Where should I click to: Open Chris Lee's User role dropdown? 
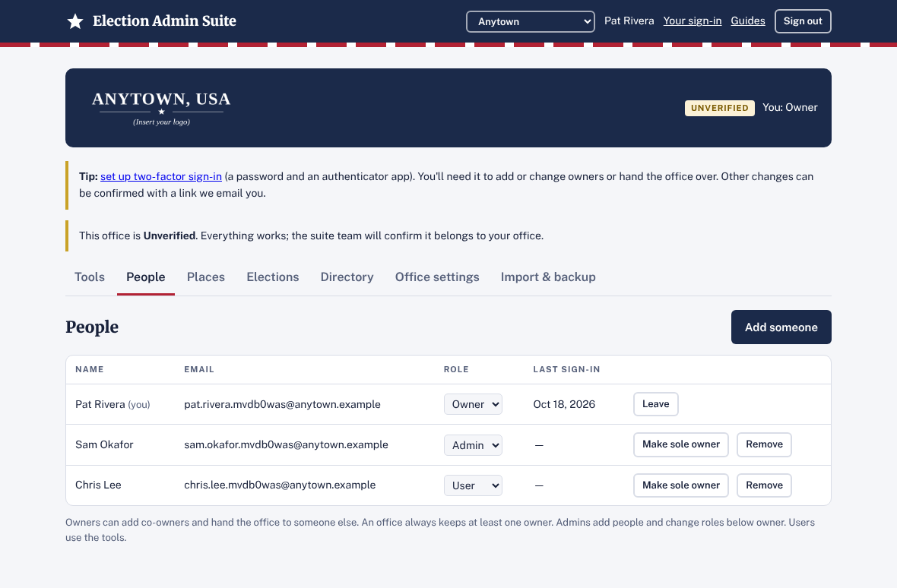[473, 485]
